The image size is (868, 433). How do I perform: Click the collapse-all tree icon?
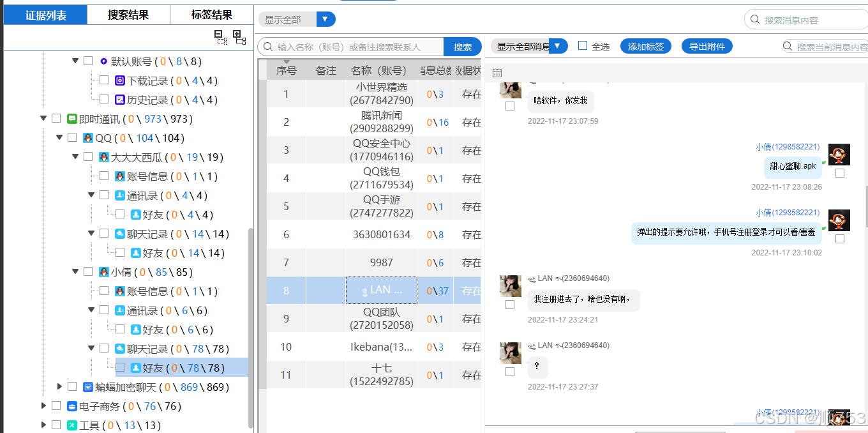[x=221, y=37]
